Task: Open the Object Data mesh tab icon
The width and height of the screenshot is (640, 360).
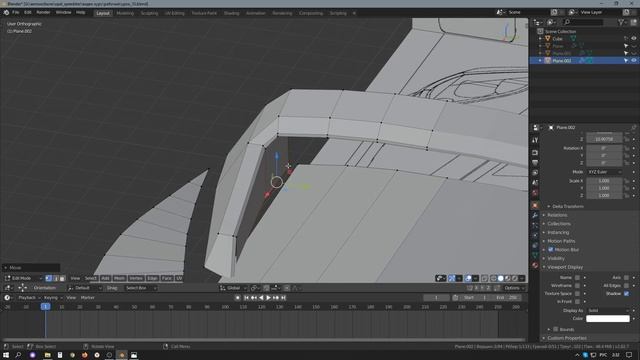Action: tap(535, 255)
